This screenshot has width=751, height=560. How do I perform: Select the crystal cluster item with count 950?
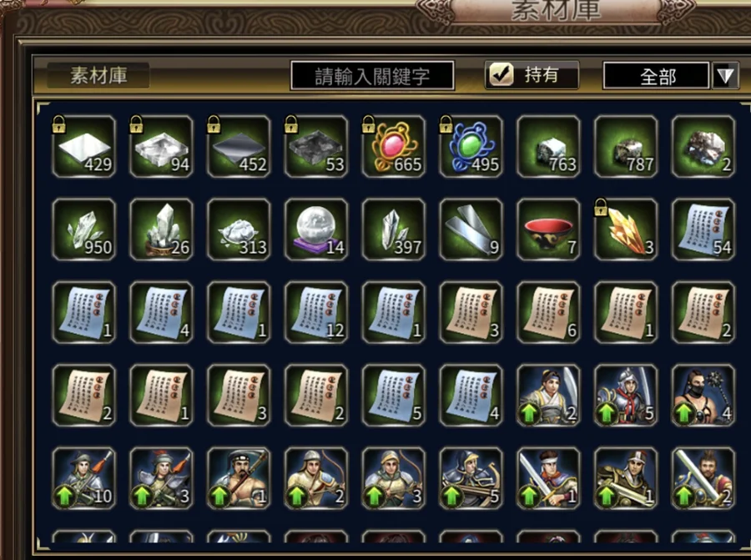pos(83,230)
